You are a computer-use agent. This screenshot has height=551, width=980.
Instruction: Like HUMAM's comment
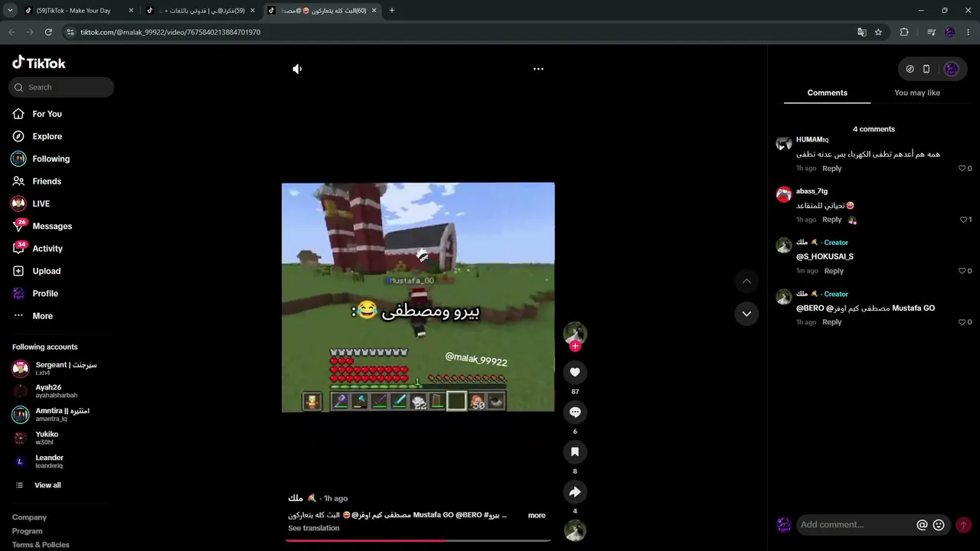pos(962,168)
